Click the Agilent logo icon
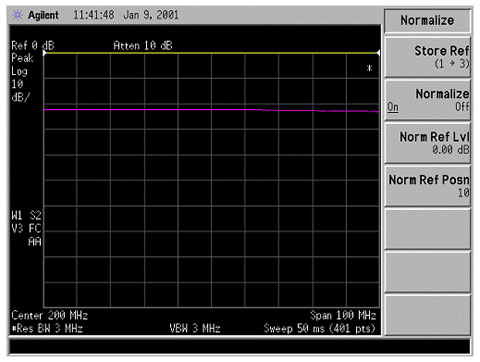480x362 pixels. pyautogui.click(x=17, y=15)
